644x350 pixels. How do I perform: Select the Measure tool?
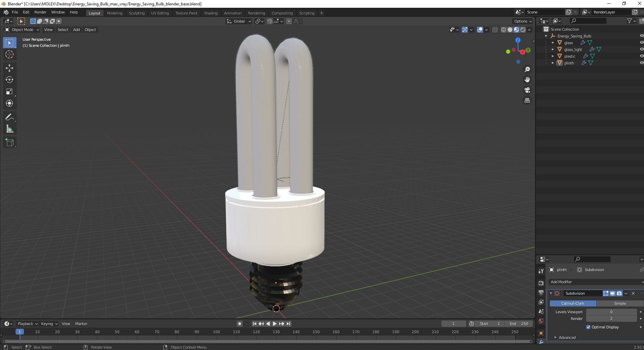(9, 129)
